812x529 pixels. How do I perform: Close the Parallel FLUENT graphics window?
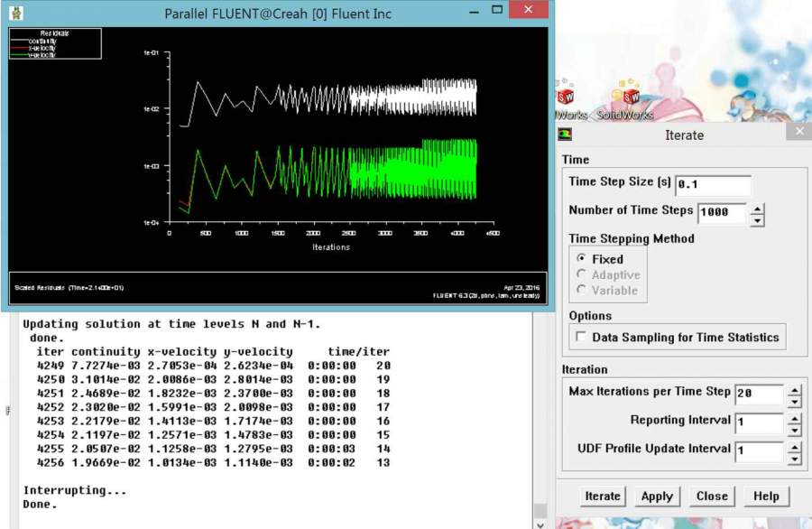[x=528, y=9]
